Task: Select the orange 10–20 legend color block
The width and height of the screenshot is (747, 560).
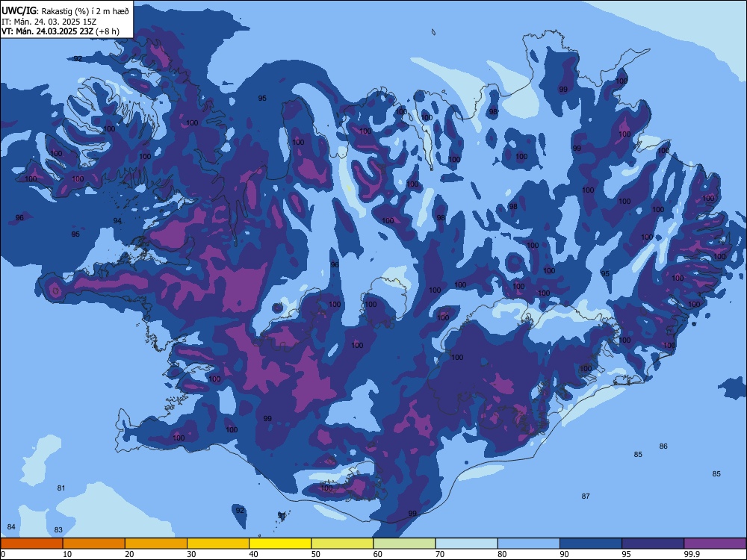Action: point(94,544)
